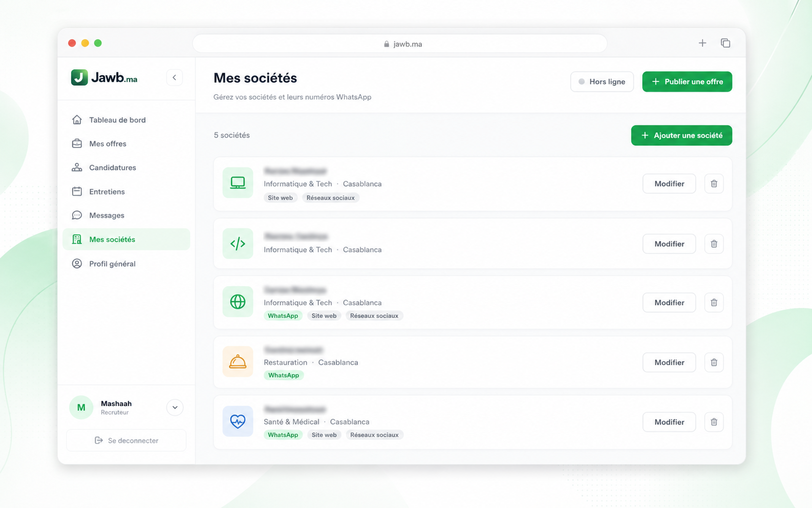
Task: Click the cloche Restauration logo
Action: click(238, 362)
